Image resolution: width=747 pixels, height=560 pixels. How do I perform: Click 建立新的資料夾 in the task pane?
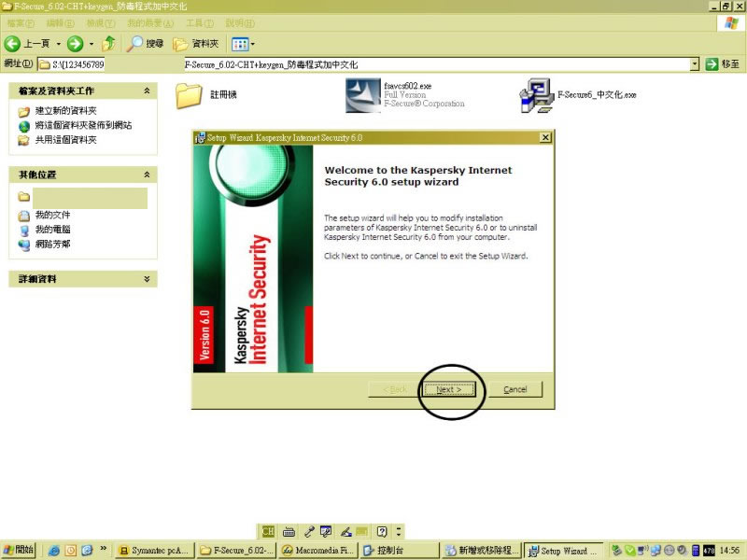coord(65,111)
